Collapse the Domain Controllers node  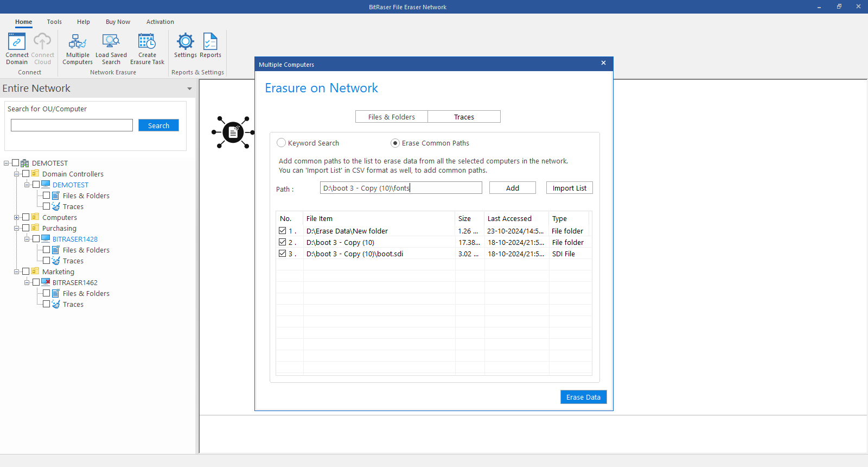pos(17,174)
